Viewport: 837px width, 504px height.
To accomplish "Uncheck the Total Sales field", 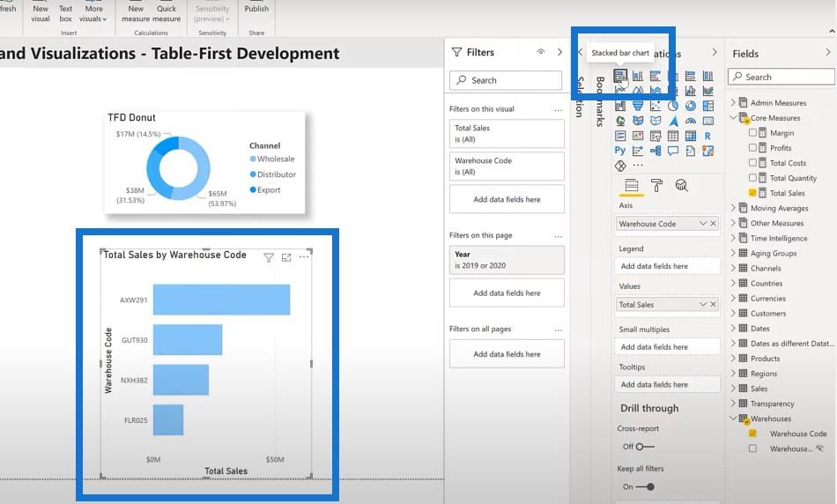I will pyautogui.click(x=752, y=193).
